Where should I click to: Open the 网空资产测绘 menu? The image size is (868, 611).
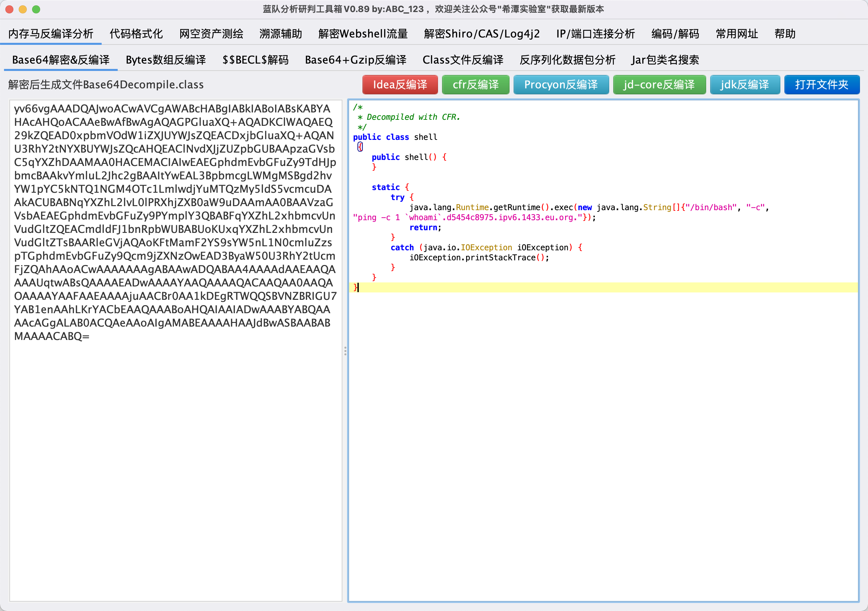pyautogui.click(x=211, y=34)
